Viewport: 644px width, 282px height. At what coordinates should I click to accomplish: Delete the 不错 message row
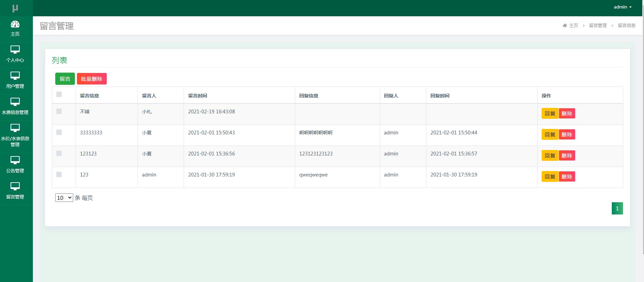[x=567, y=113]
